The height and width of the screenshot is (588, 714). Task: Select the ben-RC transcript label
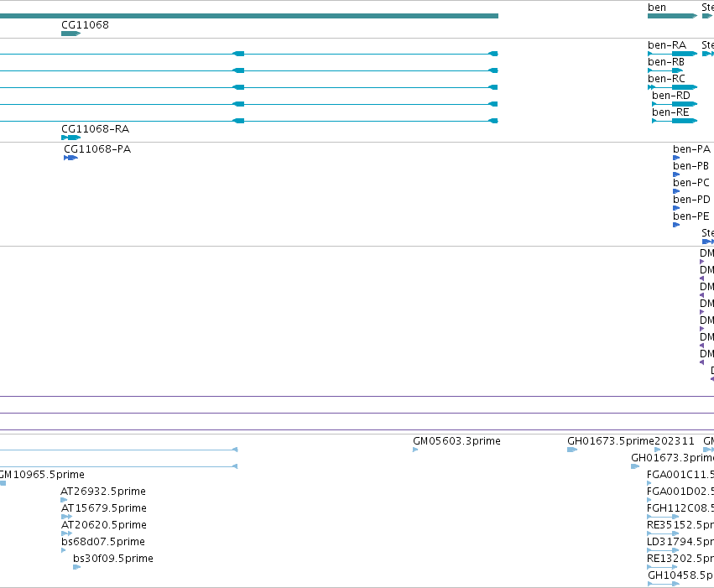coord(666,79)
